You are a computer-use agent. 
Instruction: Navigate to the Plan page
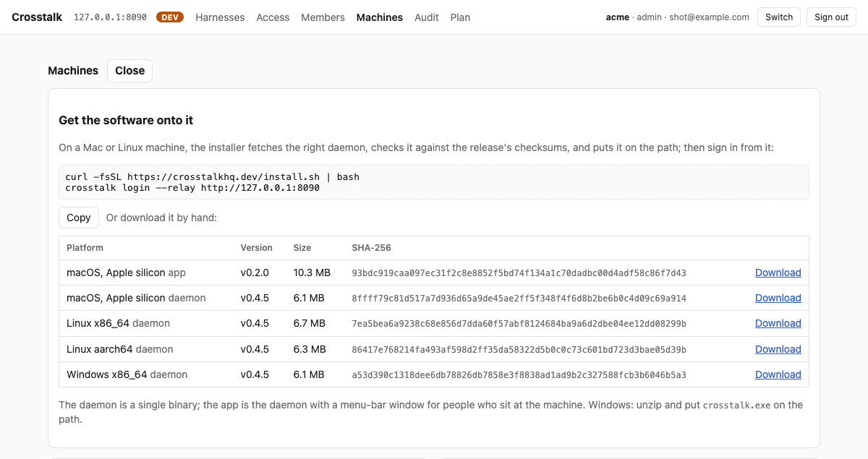click(460, 17)
